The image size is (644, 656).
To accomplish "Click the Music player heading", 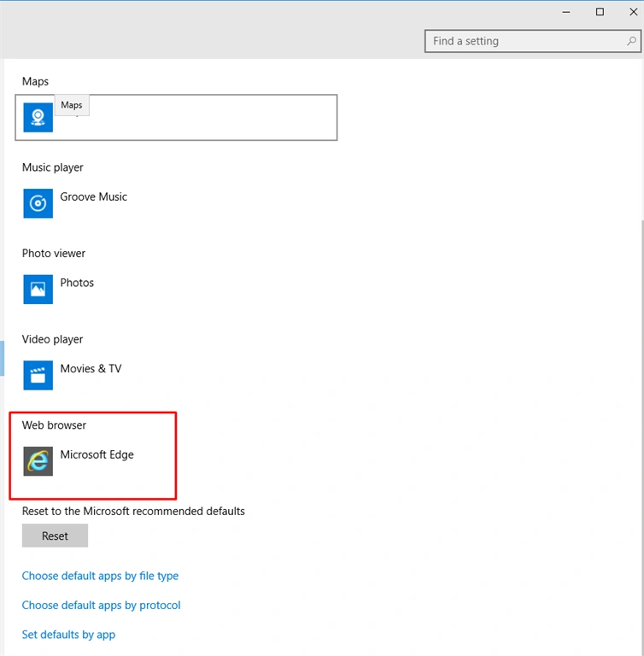I will (x=53, y=167).
